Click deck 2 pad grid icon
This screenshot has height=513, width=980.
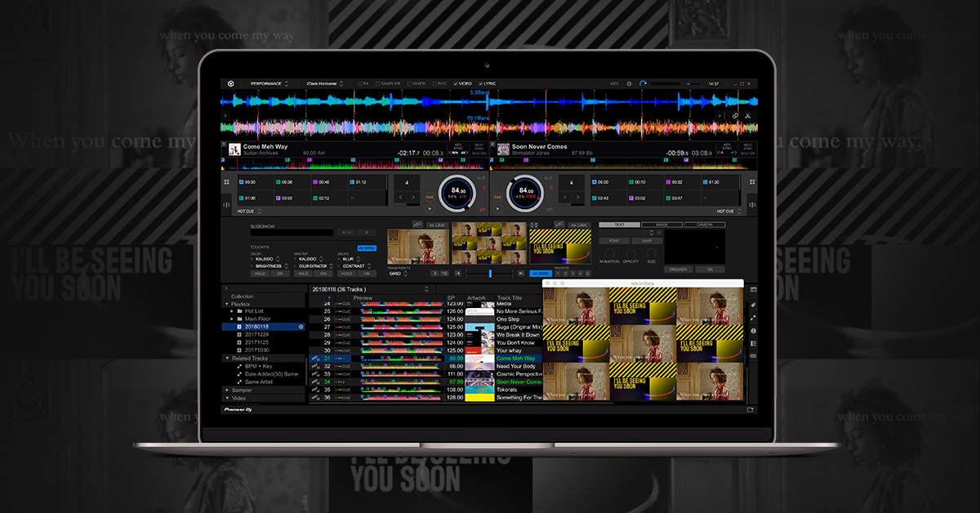pos(751,181)
